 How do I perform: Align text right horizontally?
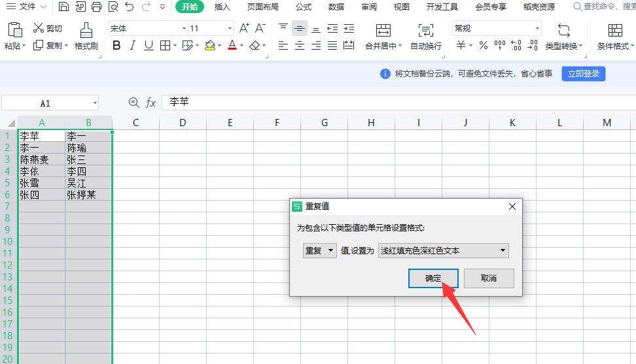(316, 45)
